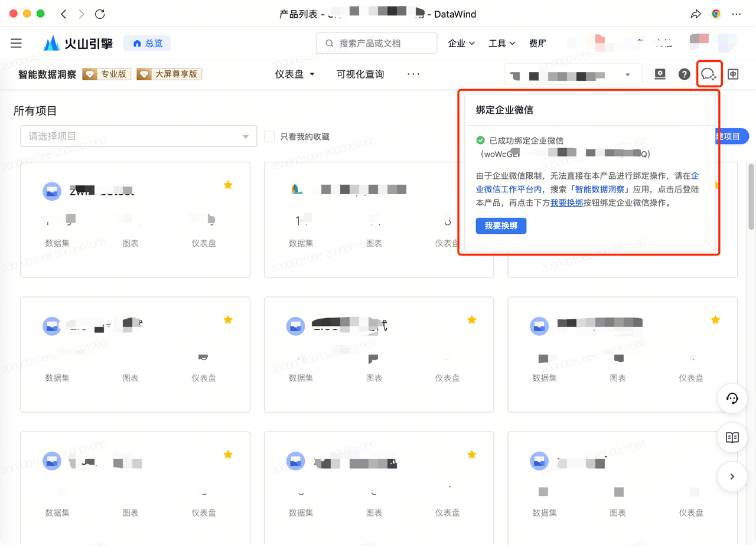Viewport: 756px width, 546px height.
Task: Open the three-dot more menu in title bar
Action: [x=736, y=14]
